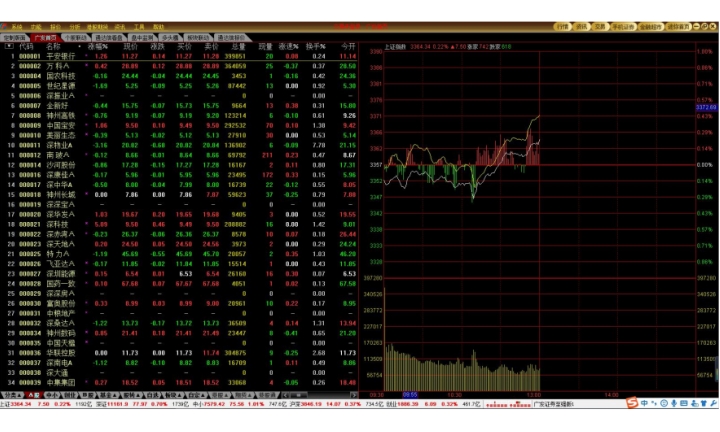
Task: Click the 行情 button at top right
Action: point(562,27)
